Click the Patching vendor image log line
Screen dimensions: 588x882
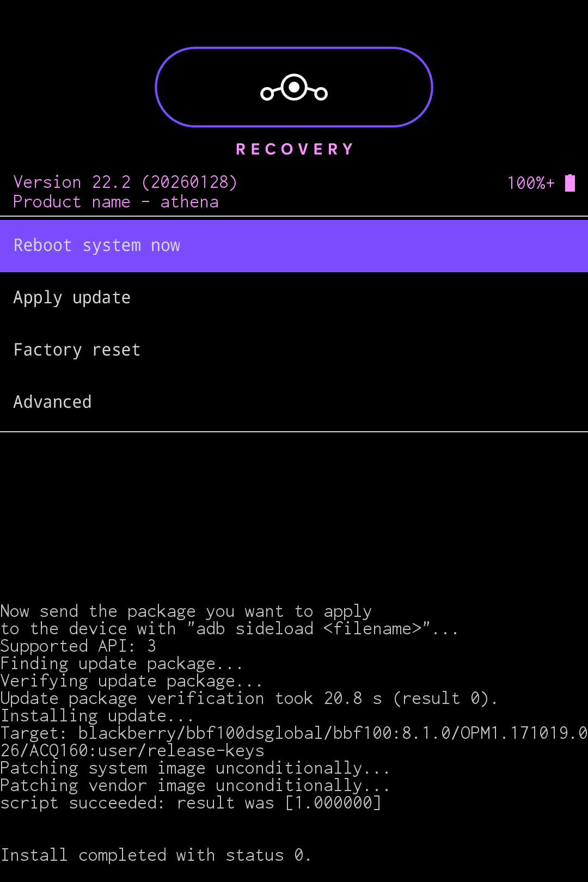pyautogui.click(x=194, y=785)
